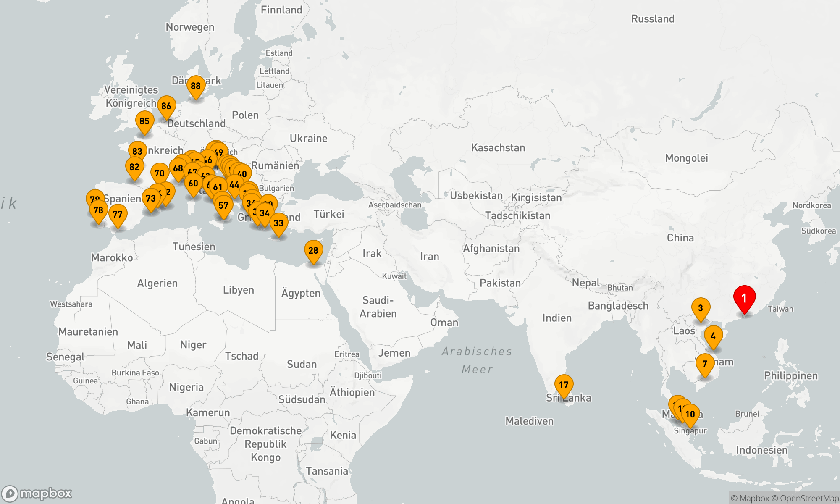The width and height of the screenshot is (840, 504).
Task: Select marker 33 near Greece
Action: click(x=278, y=223)
